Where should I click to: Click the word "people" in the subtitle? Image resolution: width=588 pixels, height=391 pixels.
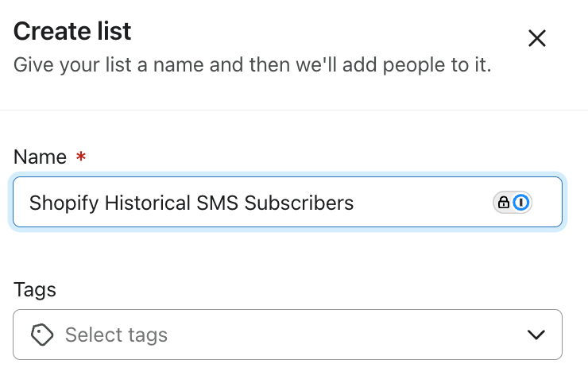tap(418, 64)
